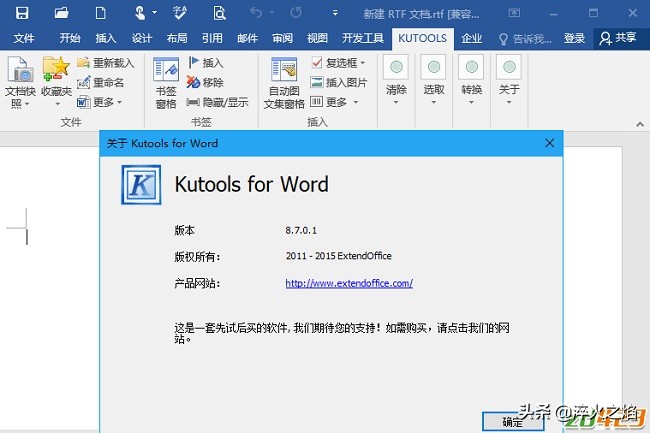
Task: Click the print preview icon in quick access toolbar
Action: (x=219, y=13)
